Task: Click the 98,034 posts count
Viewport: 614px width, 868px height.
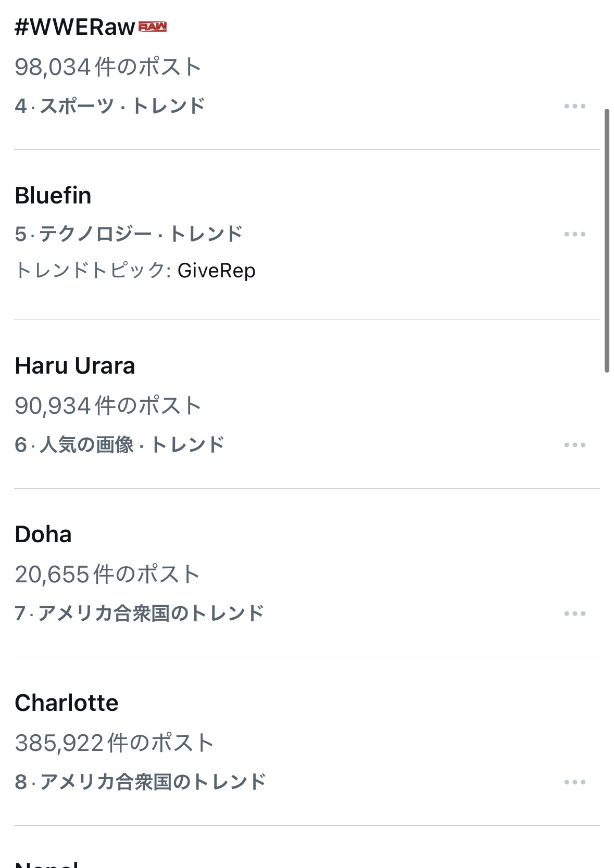Action: coord(108,67)
